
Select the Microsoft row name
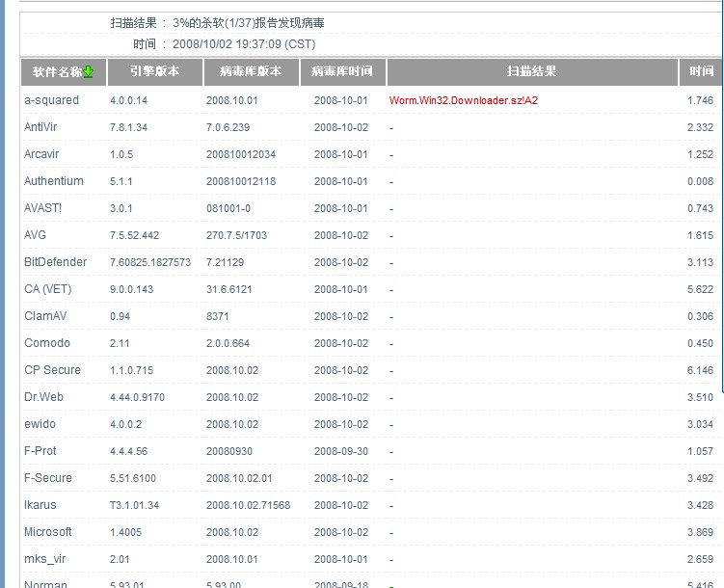(48, 532)
